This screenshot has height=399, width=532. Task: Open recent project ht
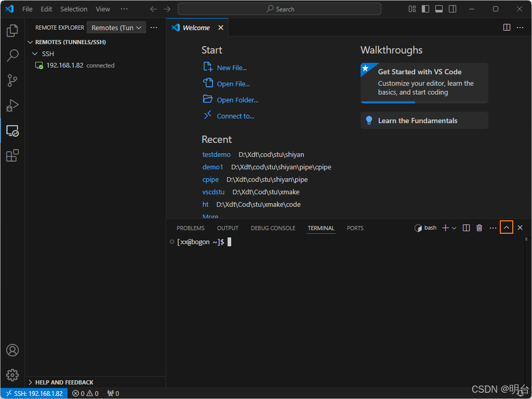pos(205,205)
